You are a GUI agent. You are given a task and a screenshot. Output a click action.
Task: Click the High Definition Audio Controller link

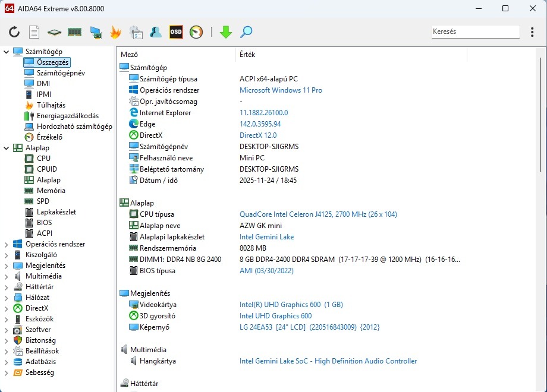(x=328, y=361)
